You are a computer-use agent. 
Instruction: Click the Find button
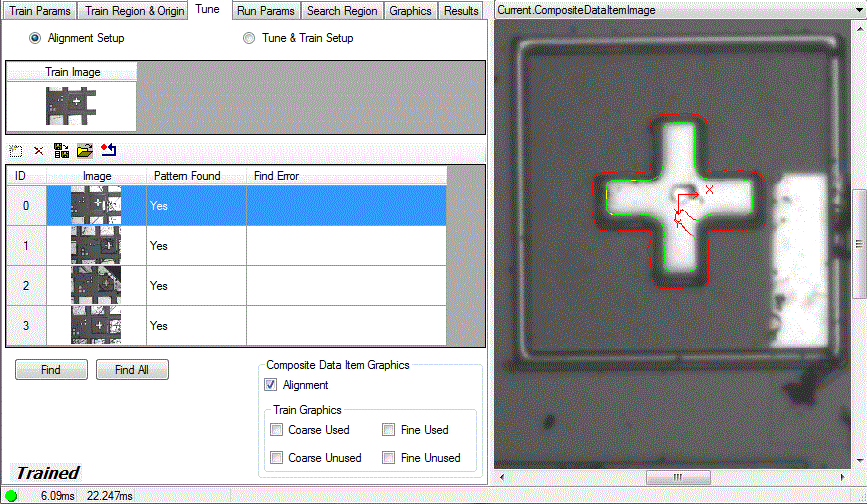(x=50, y=370)
